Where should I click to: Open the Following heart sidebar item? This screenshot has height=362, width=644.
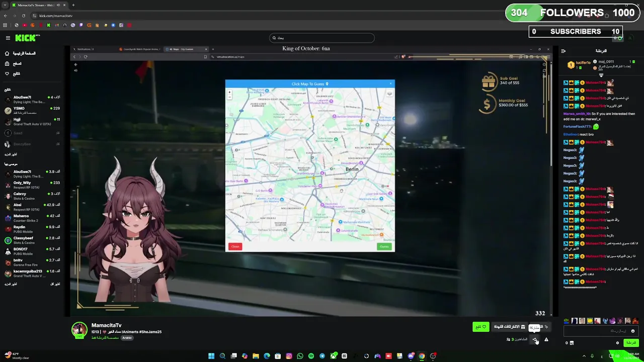pyautogui.click(x=13, y=73)
